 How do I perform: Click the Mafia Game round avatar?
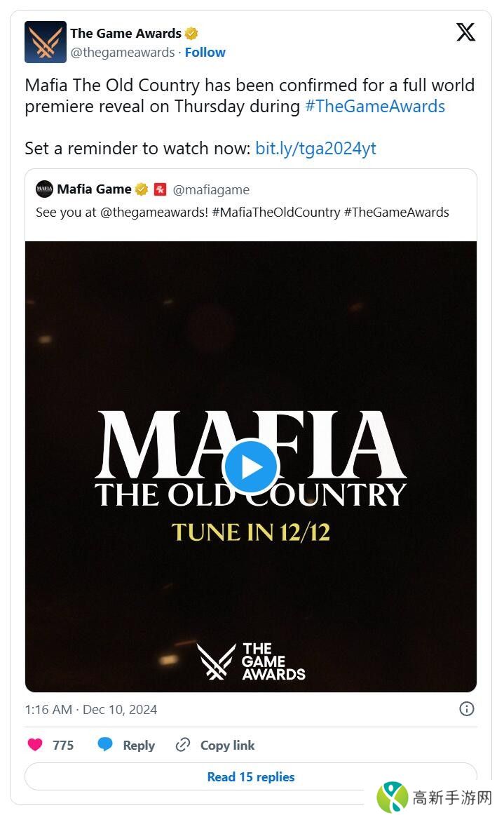pyautogui.click(x=44, y=189)
